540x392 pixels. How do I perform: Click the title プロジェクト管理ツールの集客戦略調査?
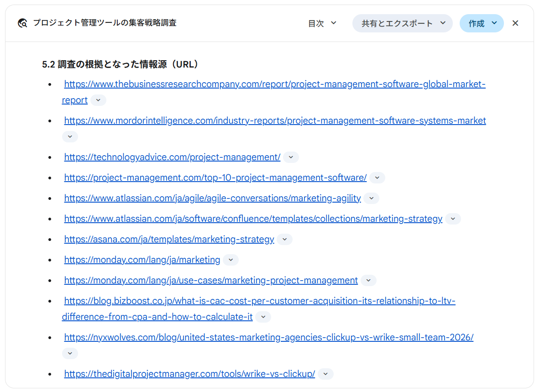coord(105,23)
